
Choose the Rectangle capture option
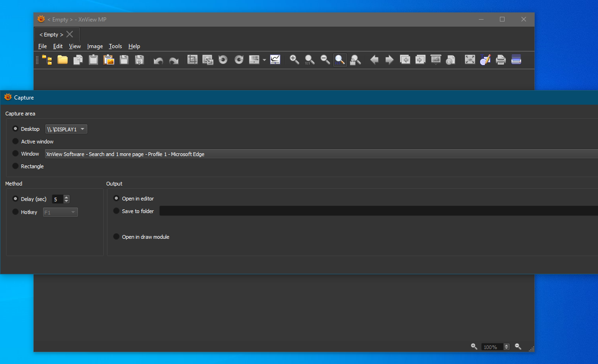pyautogui.click(x=15, y=166)
